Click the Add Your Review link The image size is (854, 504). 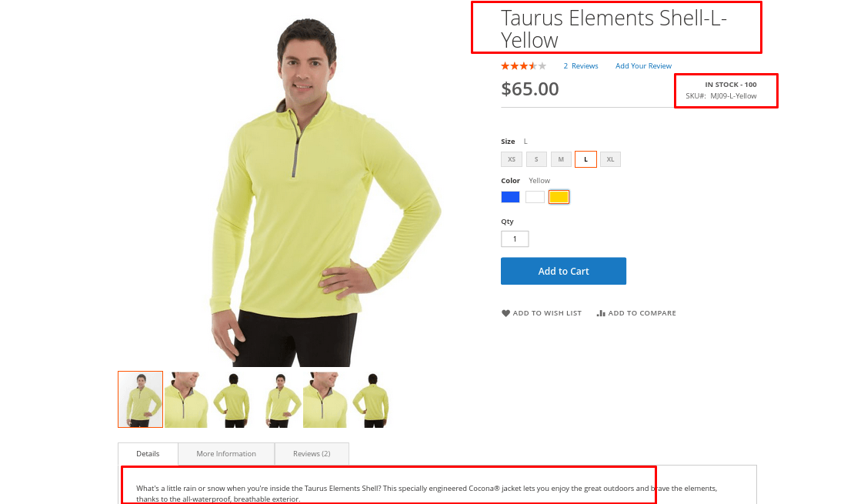click(643, 66)
